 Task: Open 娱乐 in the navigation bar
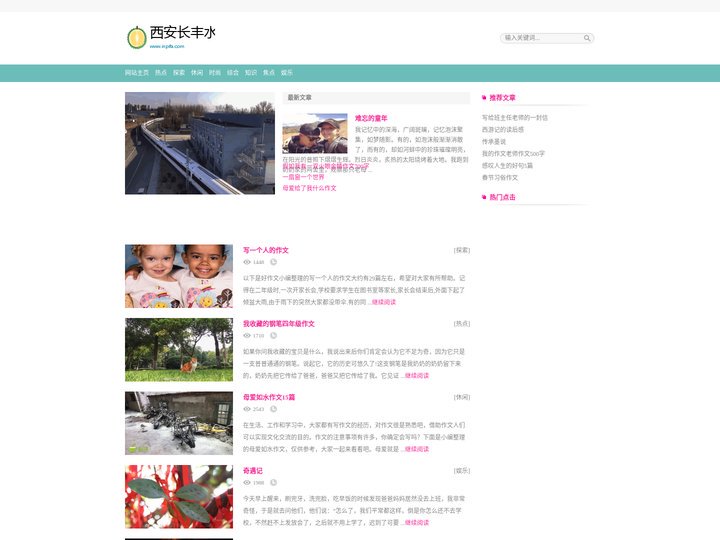287,73
